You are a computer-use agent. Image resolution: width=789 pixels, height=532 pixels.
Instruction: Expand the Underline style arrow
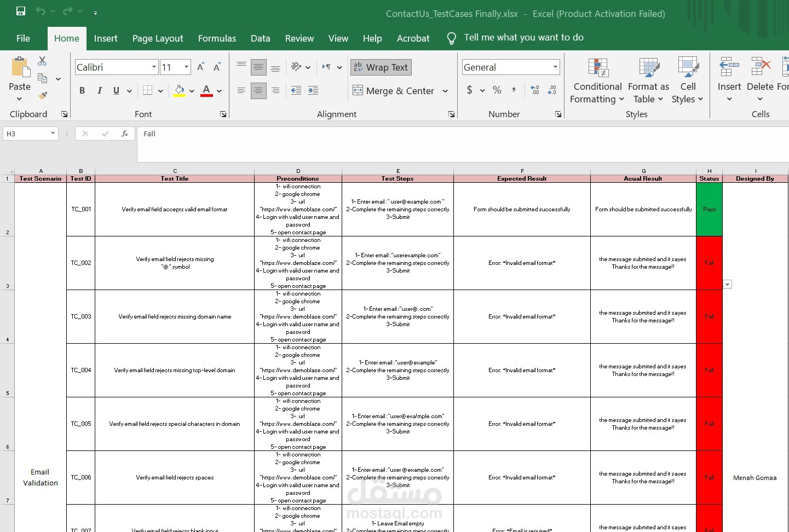coord(129,91)
